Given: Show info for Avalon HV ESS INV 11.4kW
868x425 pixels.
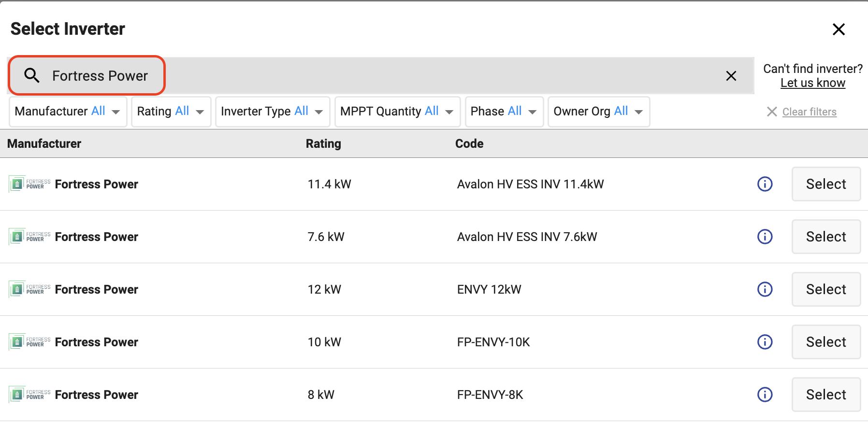Looking at the screenshot, I should (x=765, y=184).
